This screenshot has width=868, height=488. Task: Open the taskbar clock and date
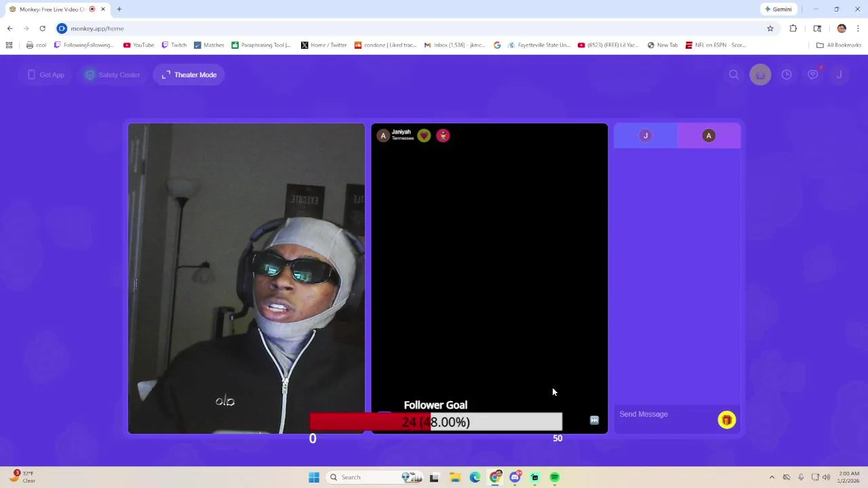[849, 477]
